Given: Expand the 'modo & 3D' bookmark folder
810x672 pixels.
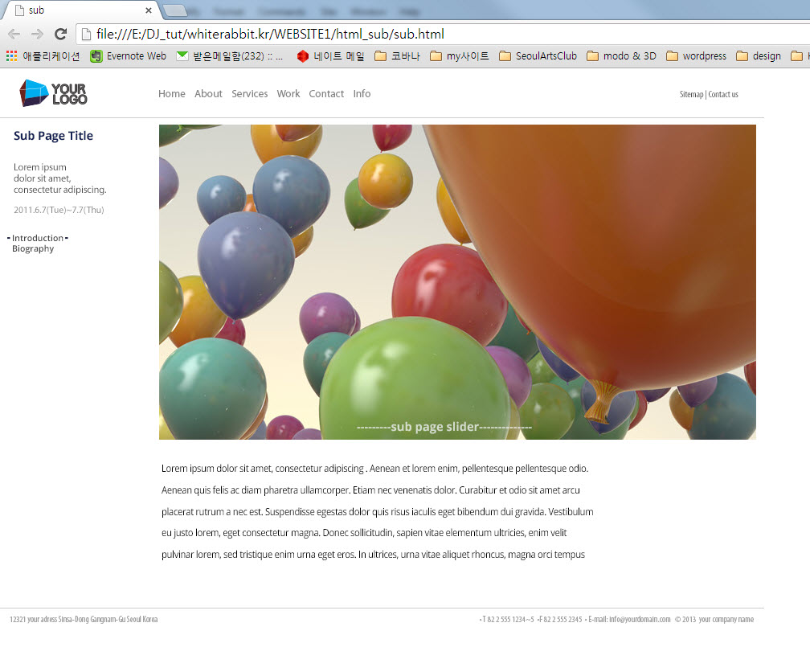Looking at the screenshot, I should point(621,56).
